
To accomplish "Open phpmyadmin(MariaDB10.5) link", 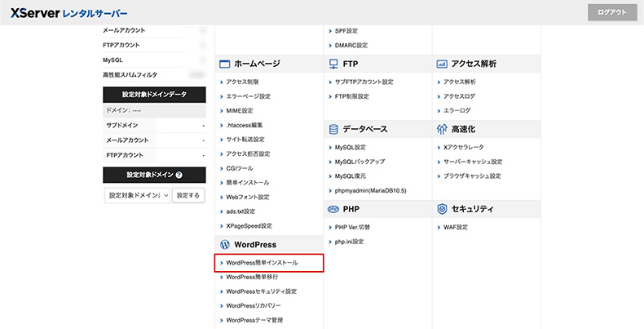I will (370, 190).
